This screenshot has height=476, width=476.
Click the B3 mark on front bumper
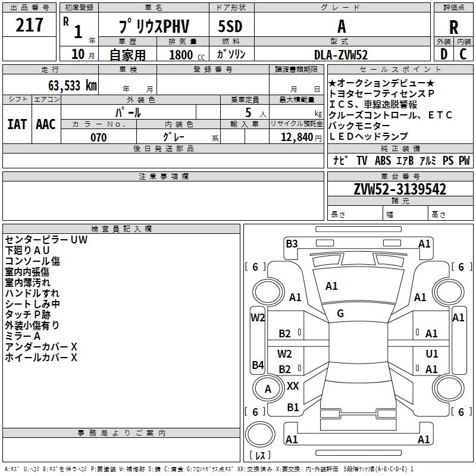tap(292, 244)
